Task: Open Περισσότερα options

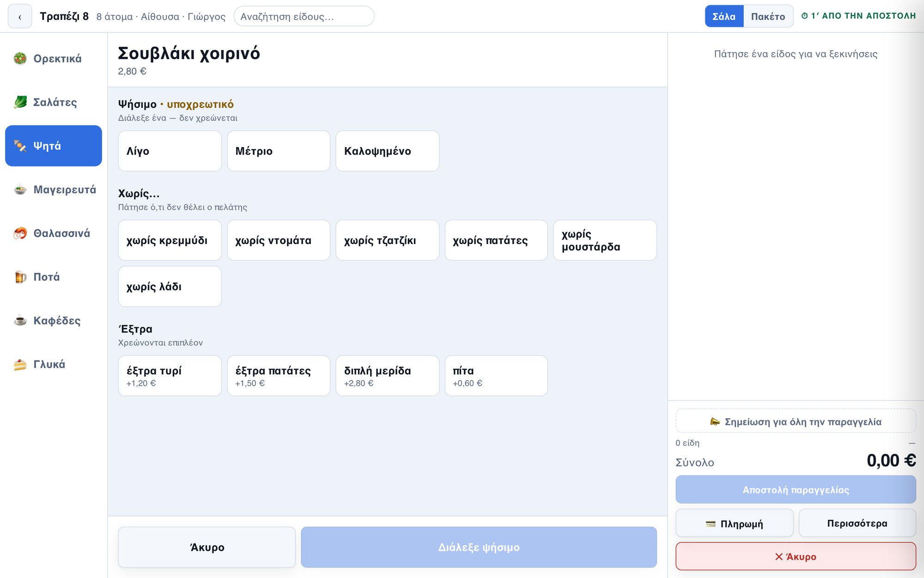Action: click(857, 523)
